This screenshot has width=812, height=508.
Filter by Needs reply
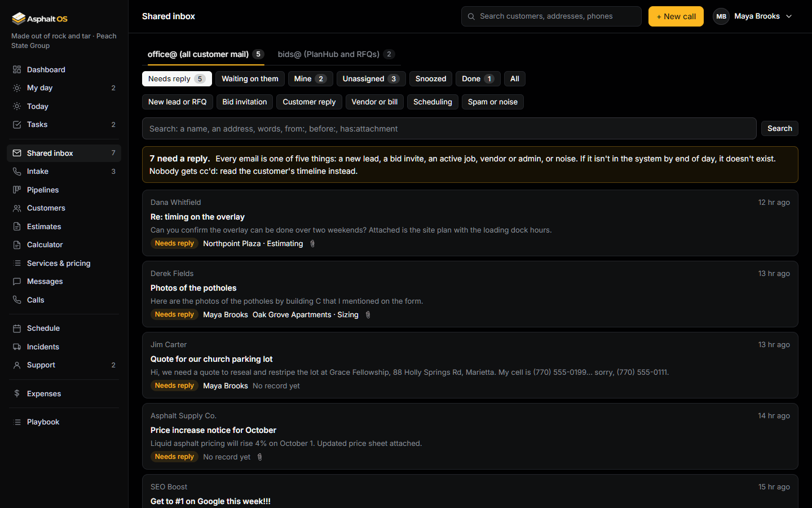pos(177,79)
